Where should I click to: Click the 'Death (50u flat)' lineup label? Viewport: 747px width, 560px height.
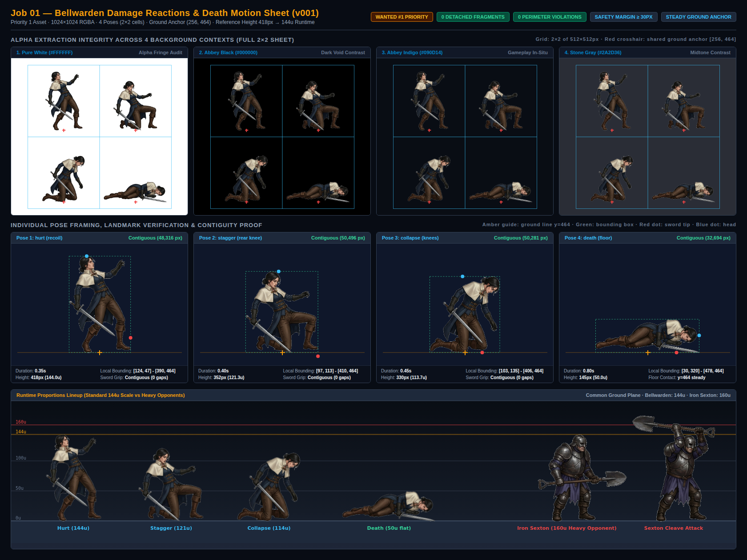coord(389,528)
